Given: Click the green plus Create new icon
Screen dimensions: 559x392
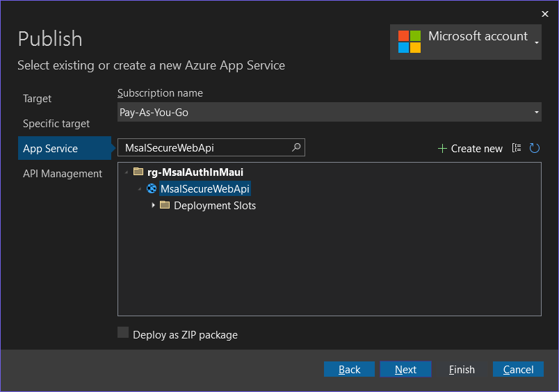Looking at the screenshot, I should coord(442,148).
